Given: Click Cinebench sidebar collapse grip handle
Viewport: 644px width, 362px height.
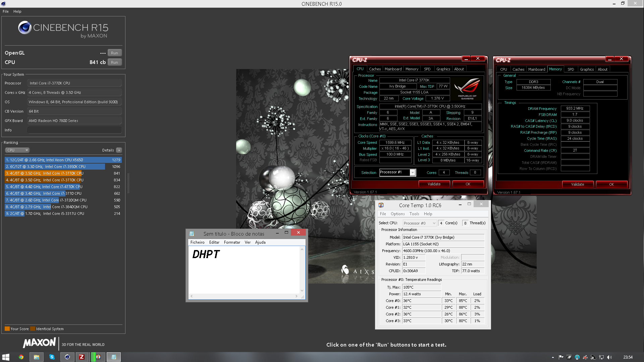Looking at the screenshot, I should (x=128, y=183).
